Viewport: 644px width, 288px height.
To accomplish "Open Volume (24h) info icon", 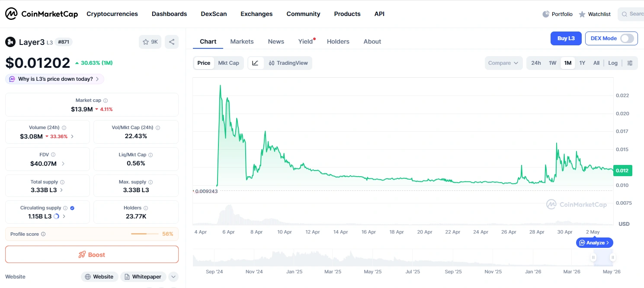I will tap(64, 128).
